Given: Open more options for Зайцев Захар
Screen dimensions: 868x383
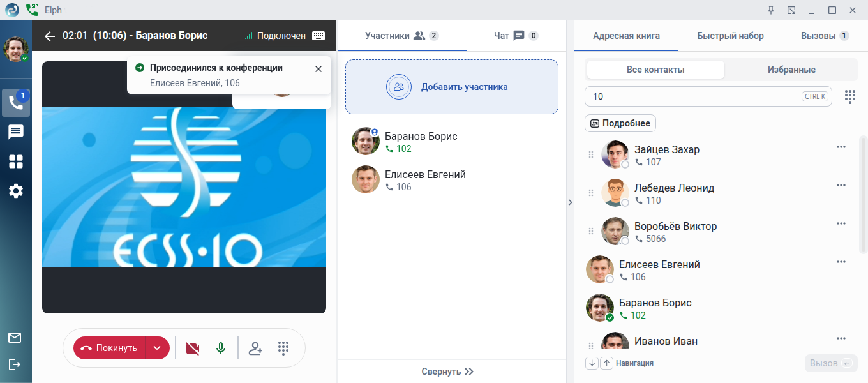Looking at the screenshot, I should pyautogui.click(x=841, y=147).
